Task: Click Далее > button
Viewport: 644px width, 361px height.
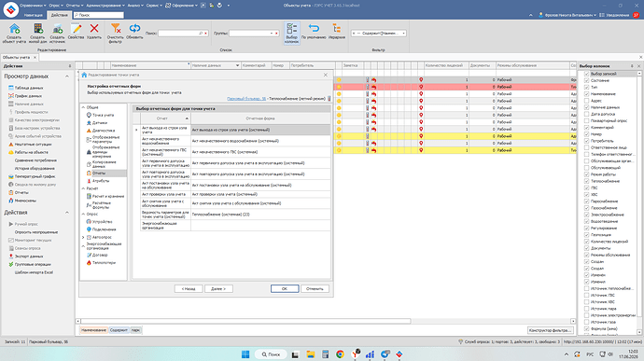Action: tap(218, 289)
